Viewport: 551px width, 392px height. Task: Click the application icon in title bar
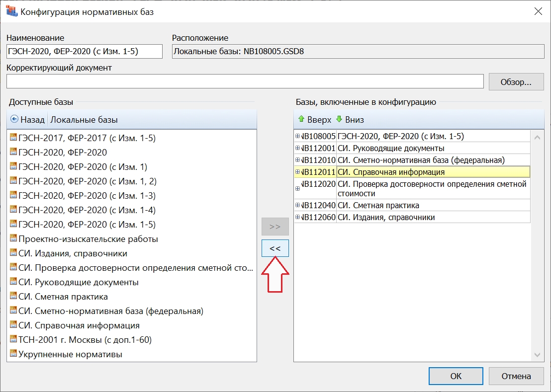(x=12, y=11)
